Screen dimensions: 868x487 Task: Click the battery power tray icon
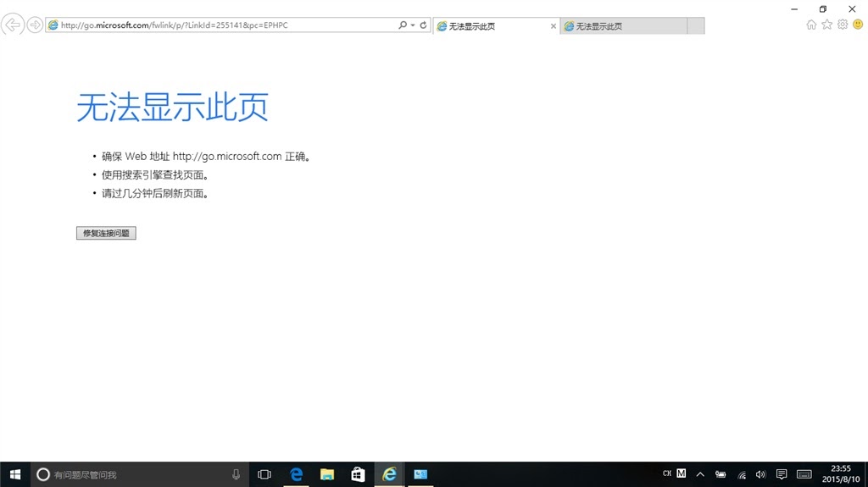[721, 474]
